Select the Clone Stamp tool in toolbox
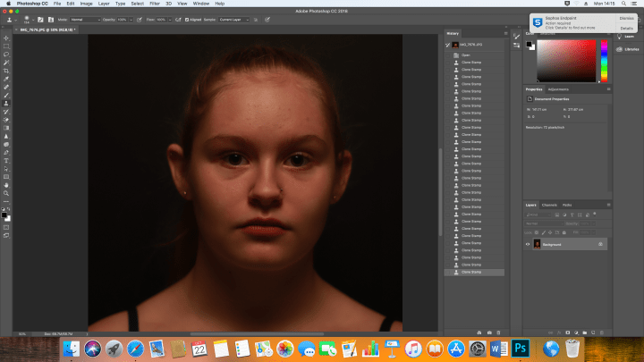This screenshot has width=644, height=362. click(6, 104)
